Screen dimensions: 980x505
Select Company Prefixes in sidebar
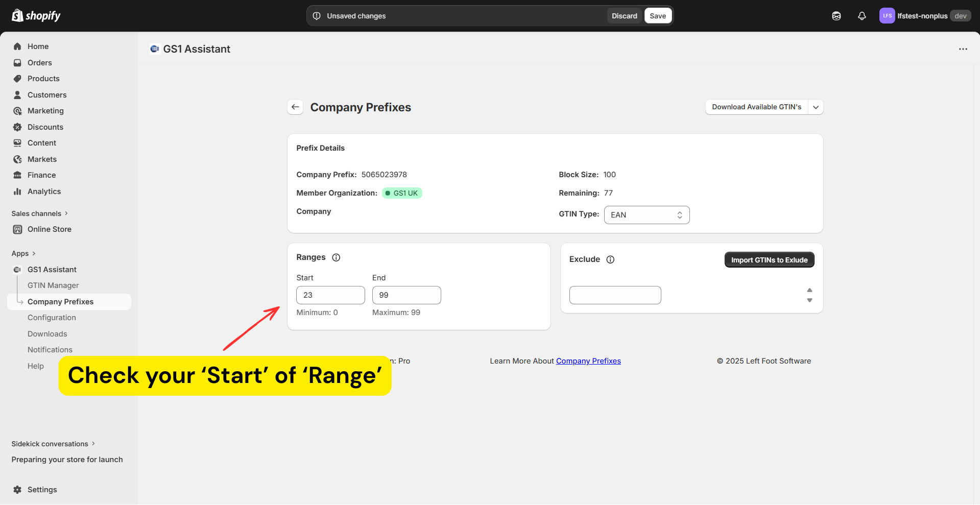[69, 302]
